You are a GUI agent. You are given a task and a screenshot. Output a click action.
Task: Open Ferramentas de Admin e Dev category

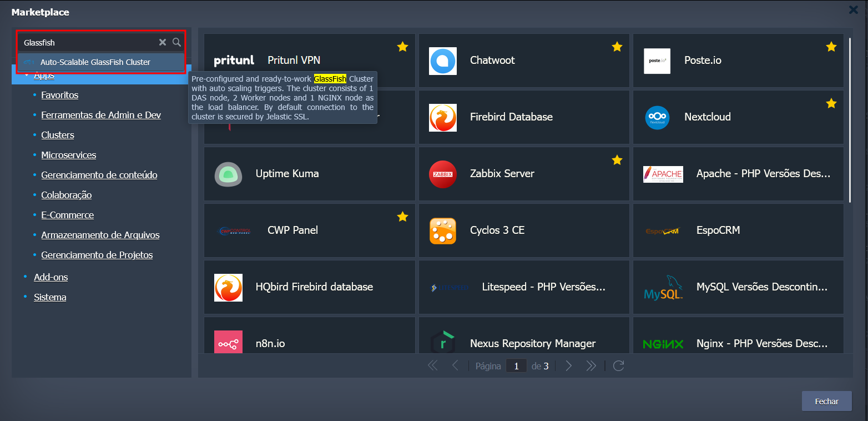pyautogui.click(x=101, y=115)
